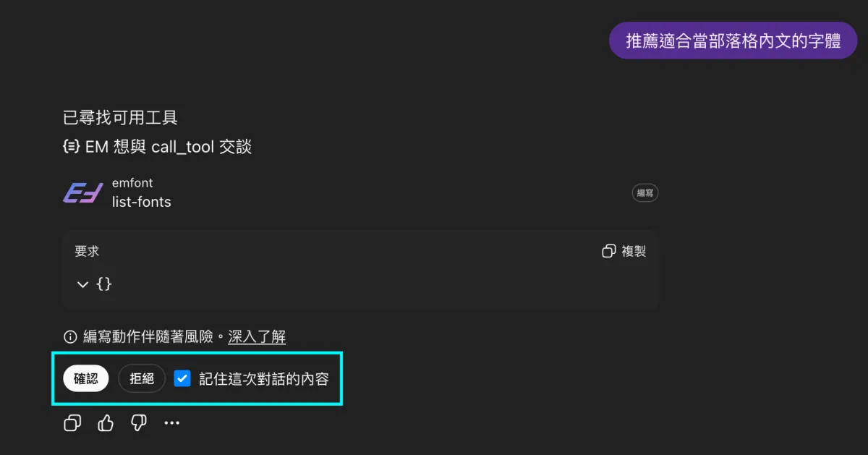Click the info icon beside the risk warning

click(x=69, y=336)
